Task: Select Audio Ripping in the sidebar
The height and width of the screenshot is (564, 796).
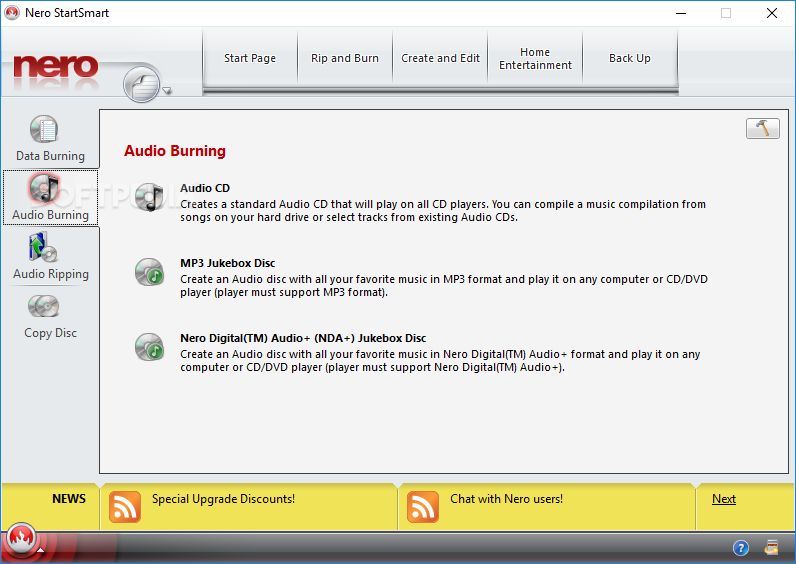Action: [50, 257]
